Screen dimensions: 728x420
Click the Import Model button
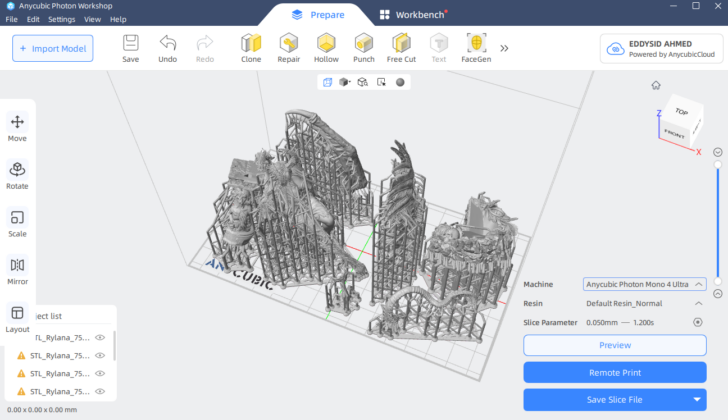pos(52,48)
